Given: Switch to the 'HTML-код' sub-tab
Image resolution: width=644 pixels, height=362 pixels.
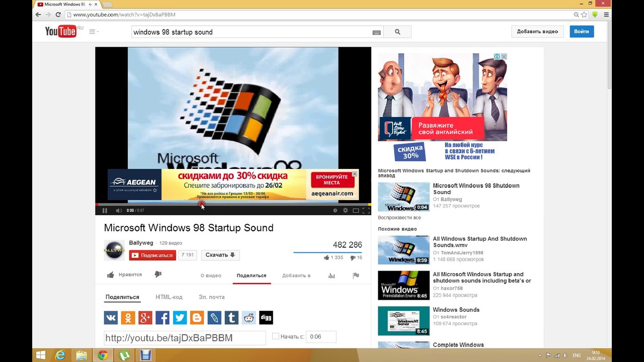Looking at the screenshot, I should click(169, 297).
